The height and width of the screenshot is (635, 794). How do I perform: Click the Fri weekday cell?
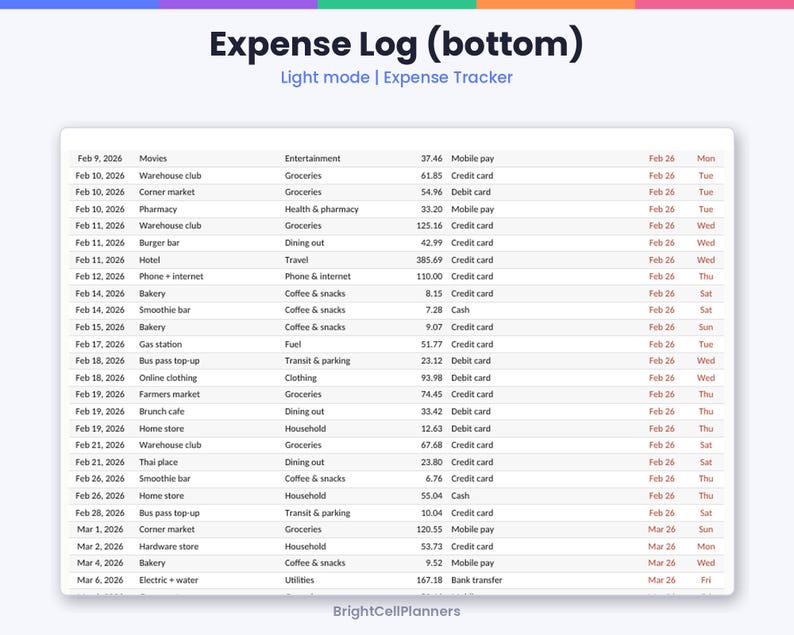706,580
